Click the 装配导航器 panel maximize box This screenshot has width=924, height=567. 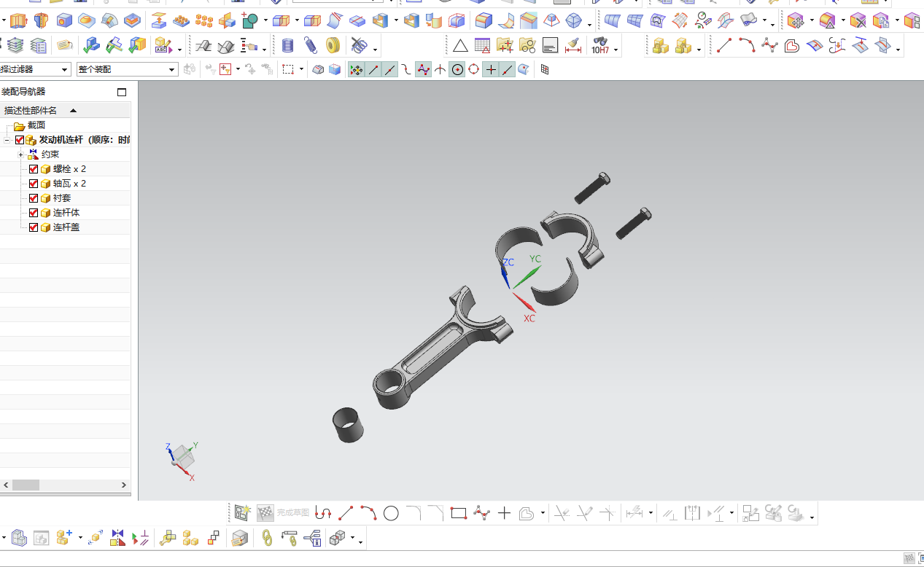pyautogui.click(x=122, y=92)
